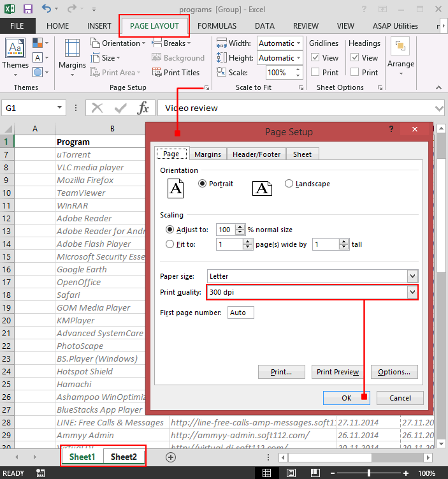This screenshot has width=448, height=479.
Task: Open theme Effects icon
Action: click(38, 73)
